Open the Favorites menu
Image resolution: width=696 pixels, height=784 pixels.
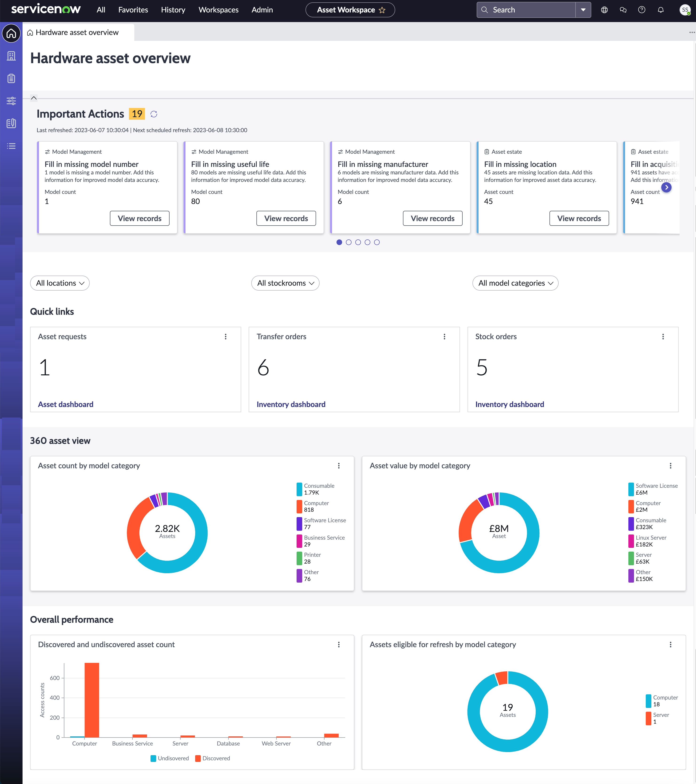133,10
